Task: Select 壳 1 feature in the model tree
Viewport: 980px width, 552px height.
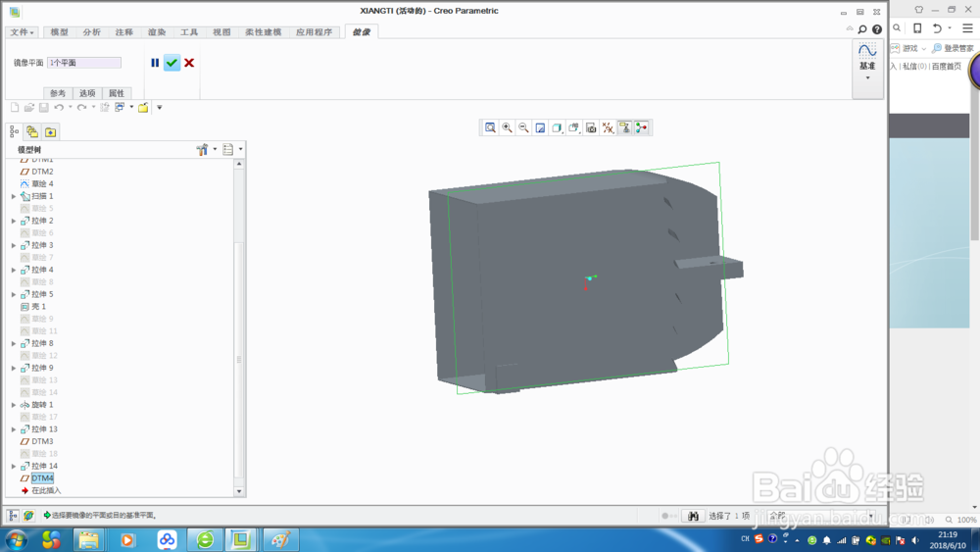Action: coord(39,306)
